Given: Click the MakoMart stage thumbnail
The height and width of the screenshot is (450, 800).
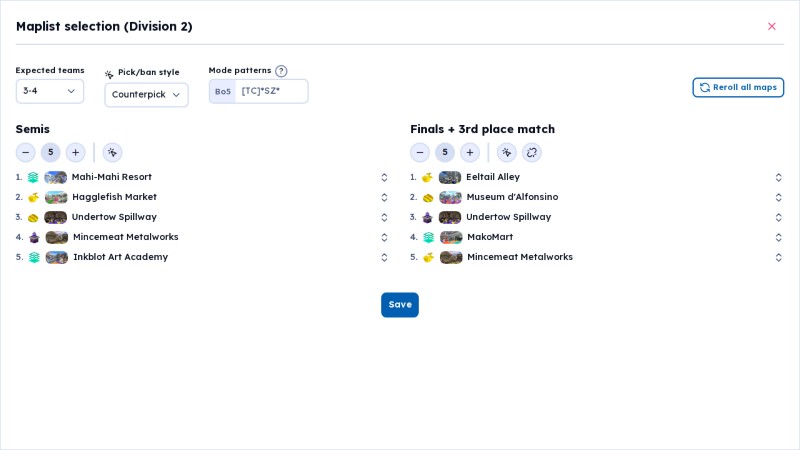Looking at the screenshot, I should [451, 237].
